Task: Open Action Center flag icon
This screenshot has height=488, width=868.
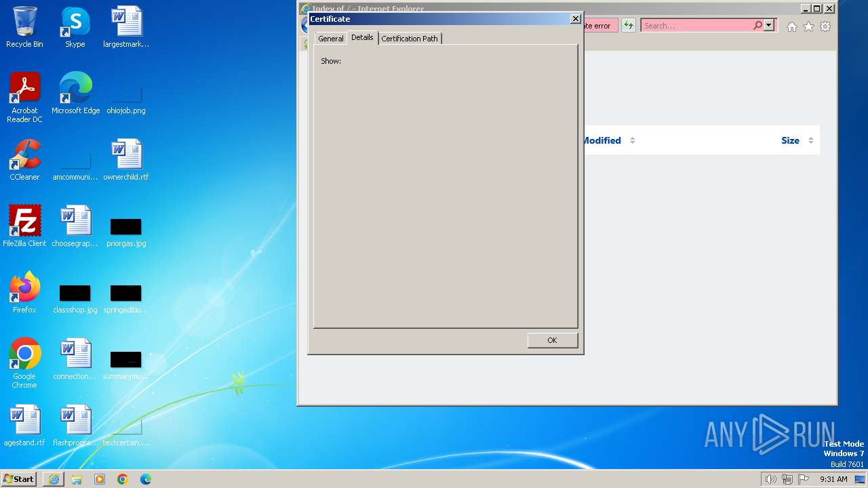Action: point(804,479)
